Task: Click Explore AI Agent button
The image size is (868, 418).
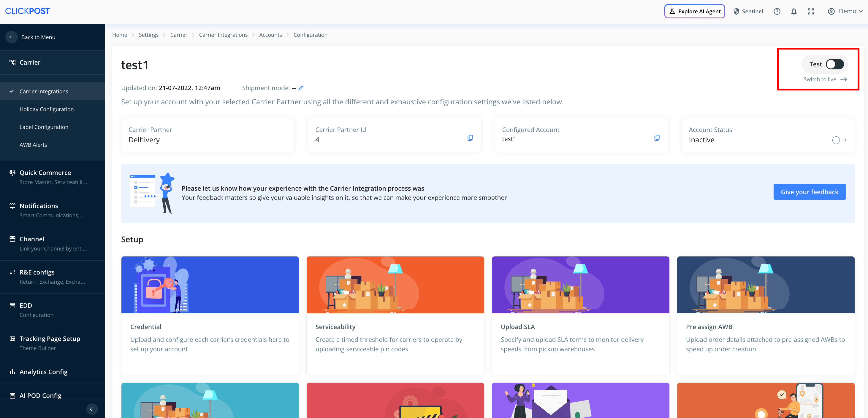Action: [694, 12]
